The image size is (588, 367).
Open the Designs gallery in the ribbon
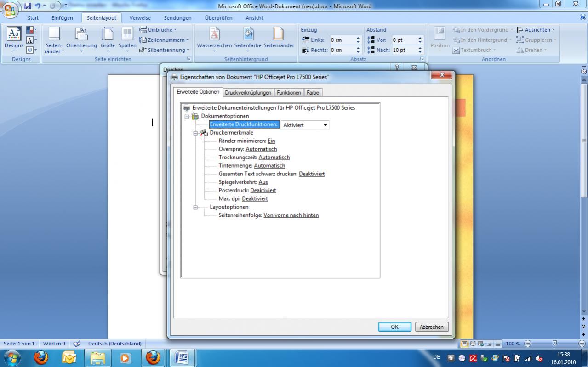click(x=14, y=40)
